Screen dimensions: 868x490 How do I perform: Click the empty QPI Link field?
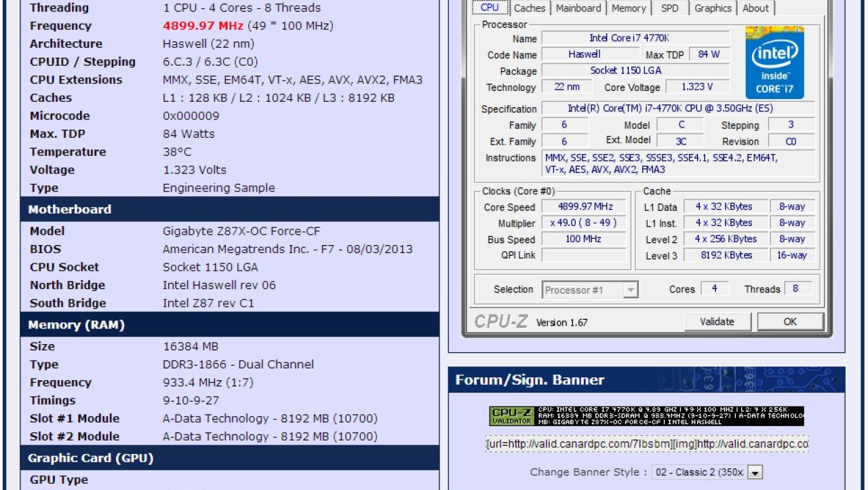(x=585, y=255)
